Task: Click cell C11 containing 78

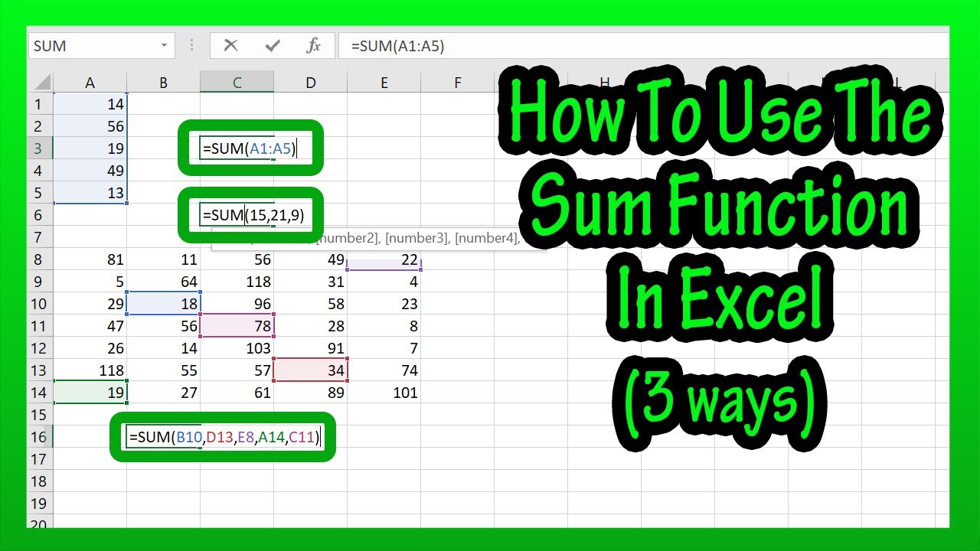Action: pyautogui.click(x=237, y=326)
